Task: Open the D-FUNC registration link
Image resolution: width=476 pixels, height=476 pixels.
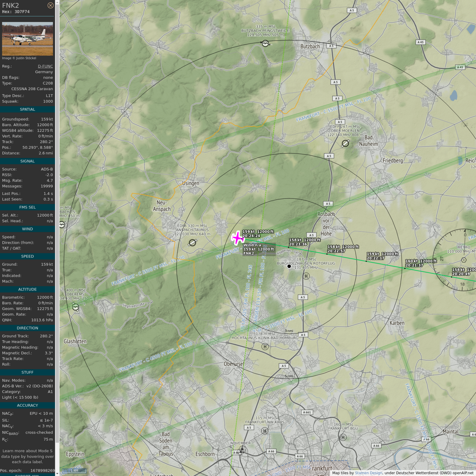Action: click(x=45, y=66)
